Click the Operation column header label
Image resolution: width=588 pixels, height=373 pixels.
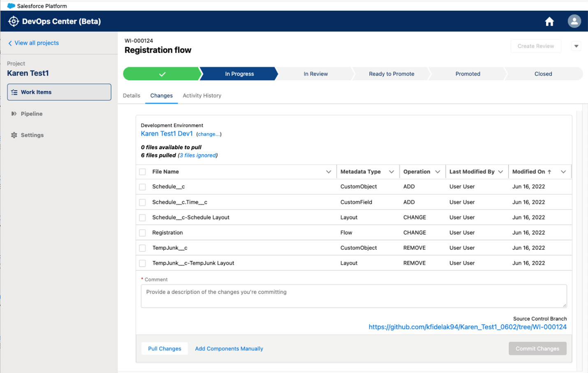[417, 172]
